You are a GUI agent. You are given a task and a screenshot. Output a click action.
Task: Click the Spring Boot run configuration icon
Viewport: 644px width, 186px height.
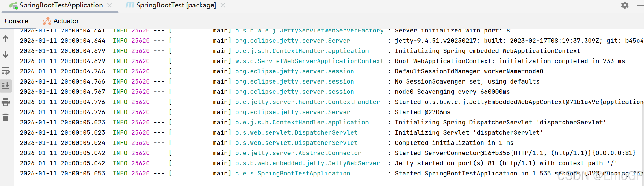point(13,5)
